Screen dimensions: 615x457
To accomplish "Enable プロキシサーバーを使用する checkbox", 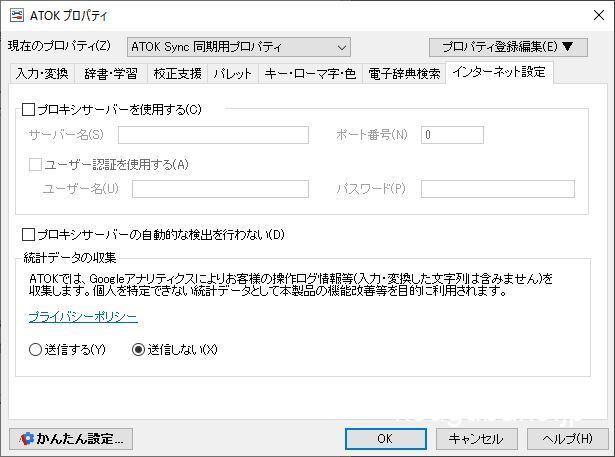I will pyautogui.click(x=29, y=109).
